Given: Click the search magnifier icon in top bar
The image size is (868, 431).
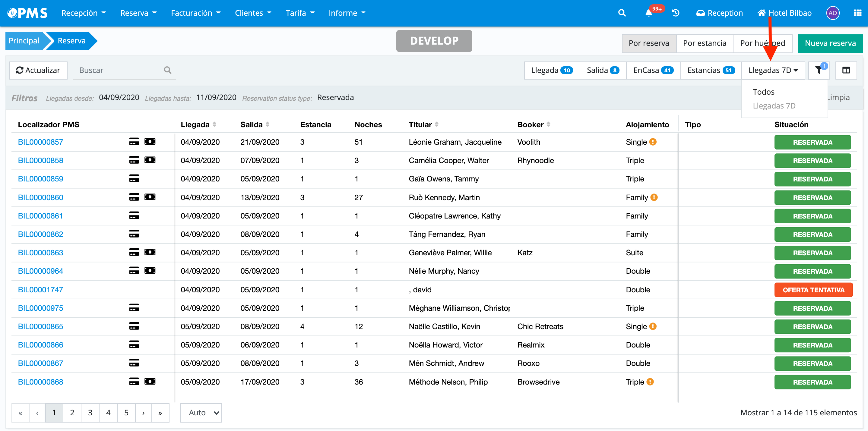Looking at the screenshot, I should tap(622, 13).
